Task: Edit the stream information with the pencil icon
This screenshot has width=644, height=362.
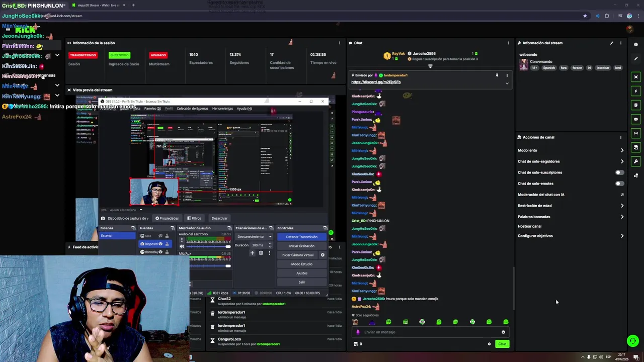Action: pyautogui.click(x=612, y=43)
